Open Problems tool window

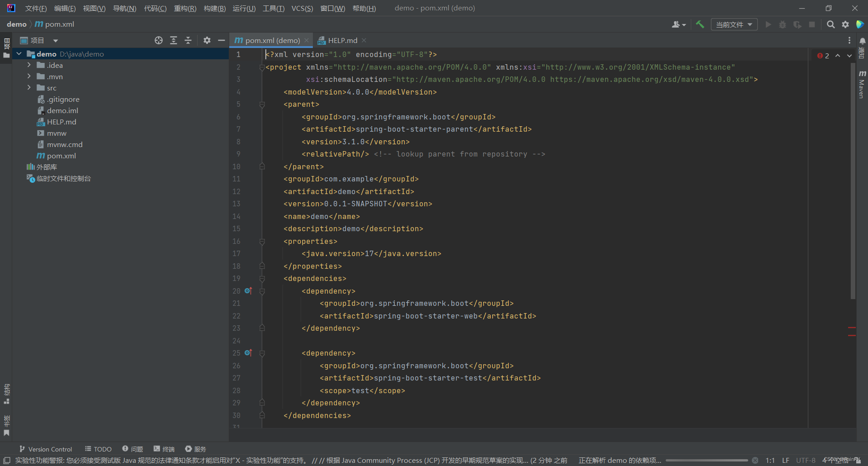coord(132,449)
